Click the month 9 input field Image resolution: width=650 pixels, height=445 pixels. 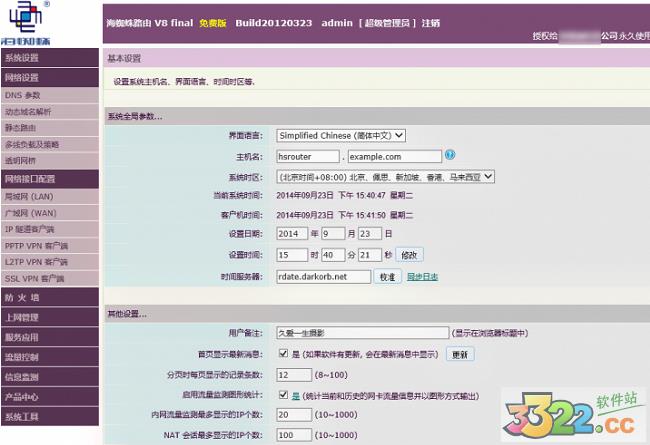pyautogui.click(x=333, y=233)
